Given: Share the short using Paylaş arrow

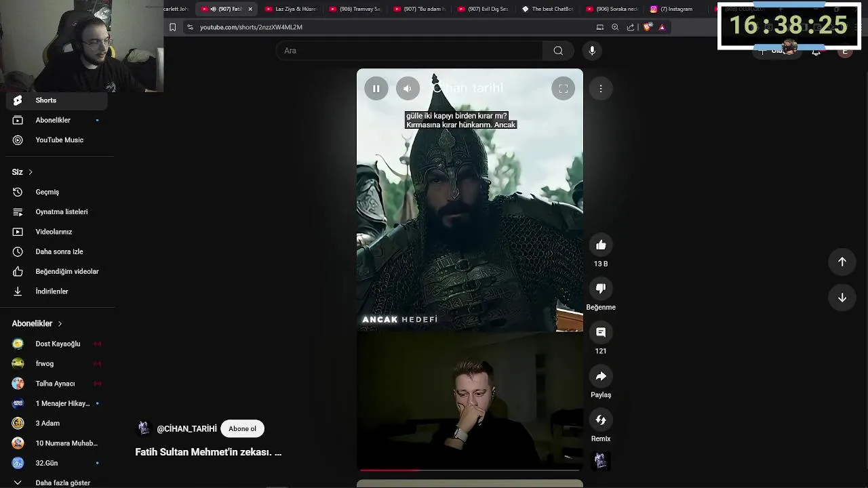Looking at the screenshot, I should 601,376.
